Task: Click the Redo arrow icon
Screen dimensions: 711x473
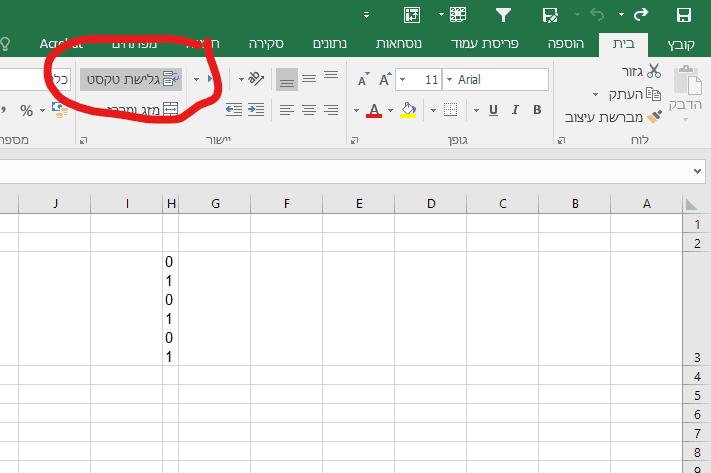Action: [641, 15]
